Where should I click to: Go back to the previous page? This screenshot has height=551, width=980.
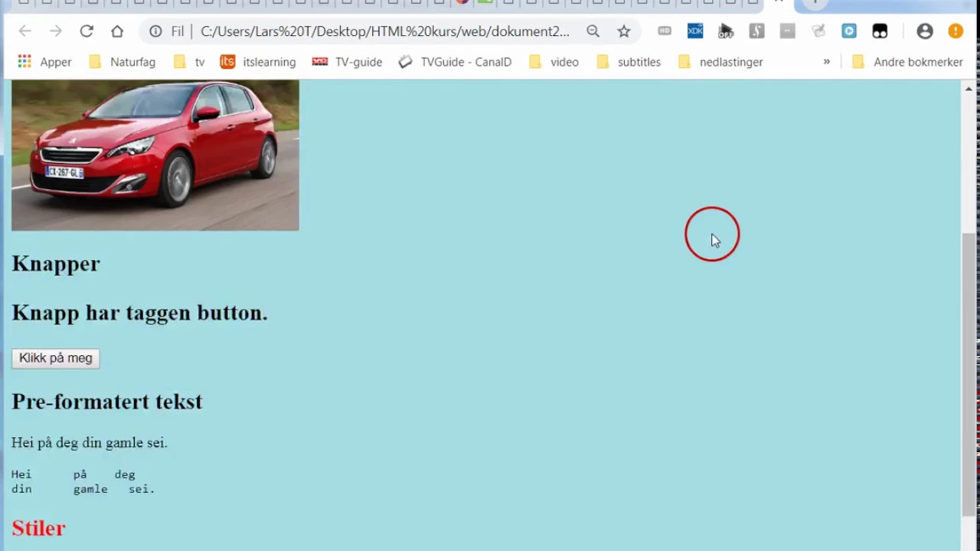tap(25, 31)
